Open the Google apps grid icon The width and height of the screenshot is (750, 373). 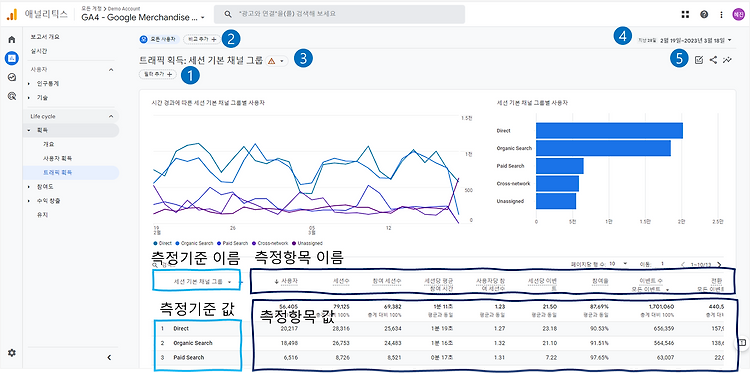point(685,14)
